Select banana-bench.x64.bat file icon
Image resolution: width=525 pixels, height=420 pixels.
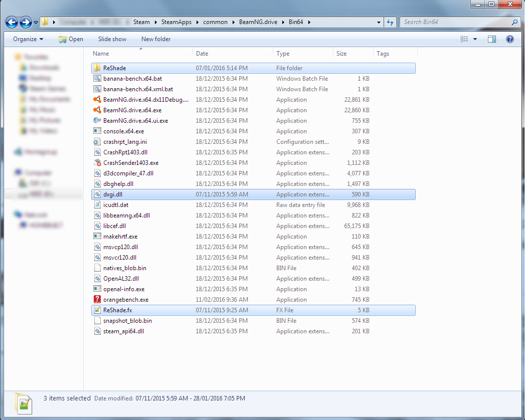point(97,79)
